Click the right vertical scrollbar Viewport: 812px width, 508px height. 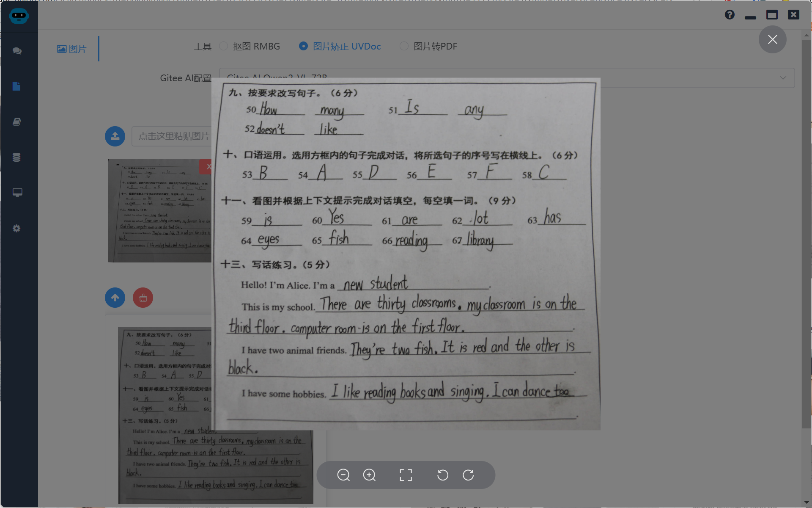click(807, 234)
